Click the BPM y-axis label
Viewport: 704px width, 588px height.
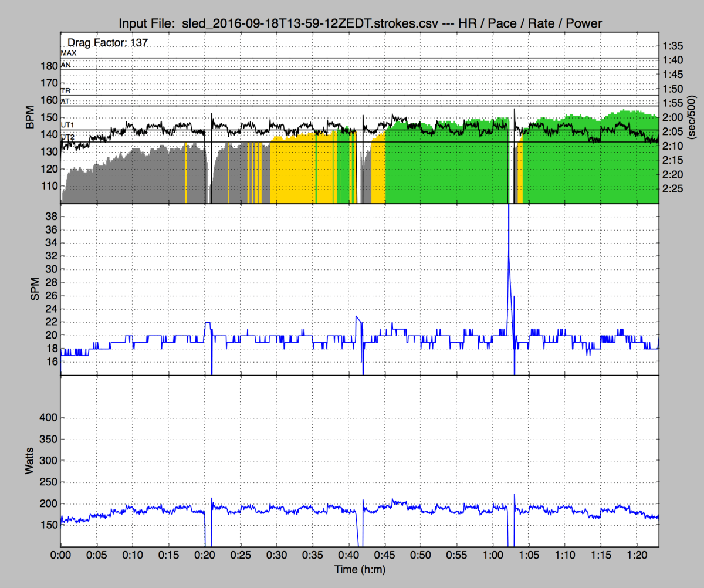29,118
